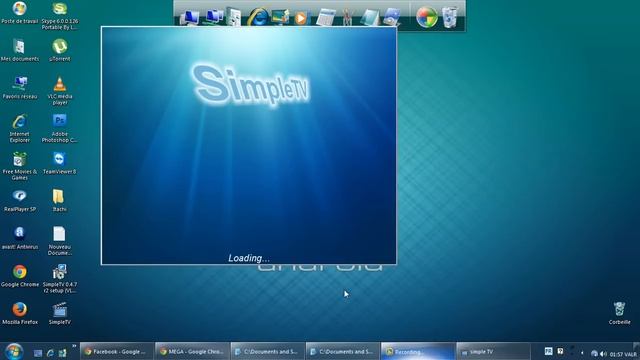Screen dimensions: 640x360
Task: Click the My Computer icon in top dock
Action: tap(189, 18)
